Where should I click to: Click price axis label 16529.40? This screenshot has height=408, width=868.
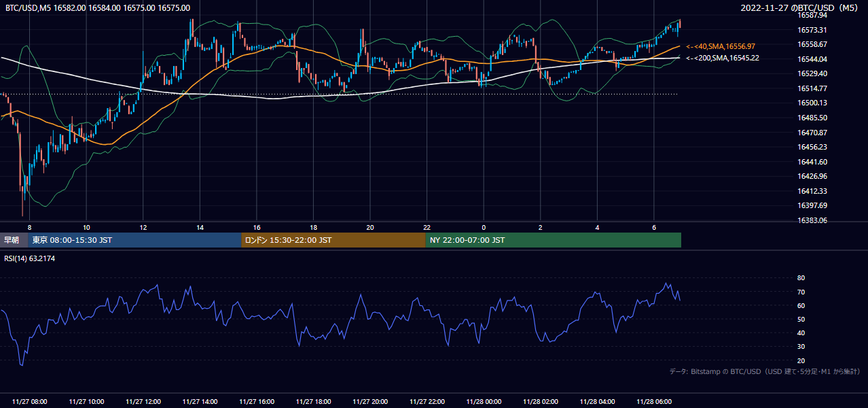(812, 73)
